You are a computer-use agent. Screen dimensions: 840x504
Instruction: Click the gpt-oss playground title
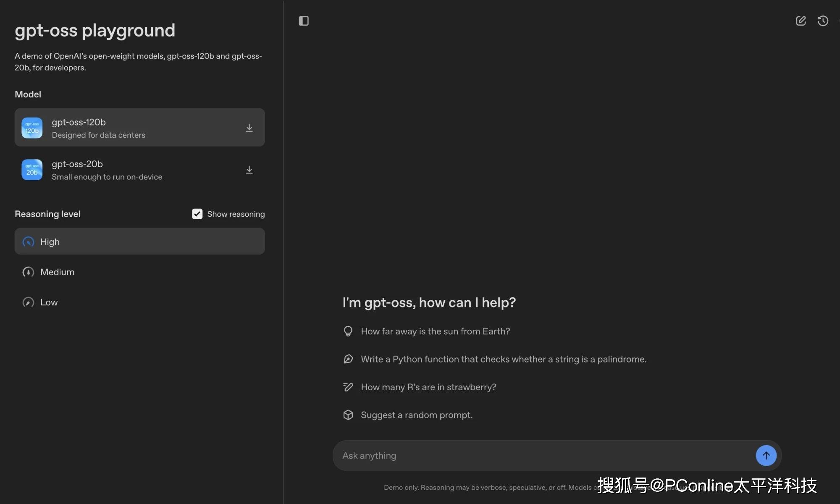pyautogui.click(x=95, y=31)
